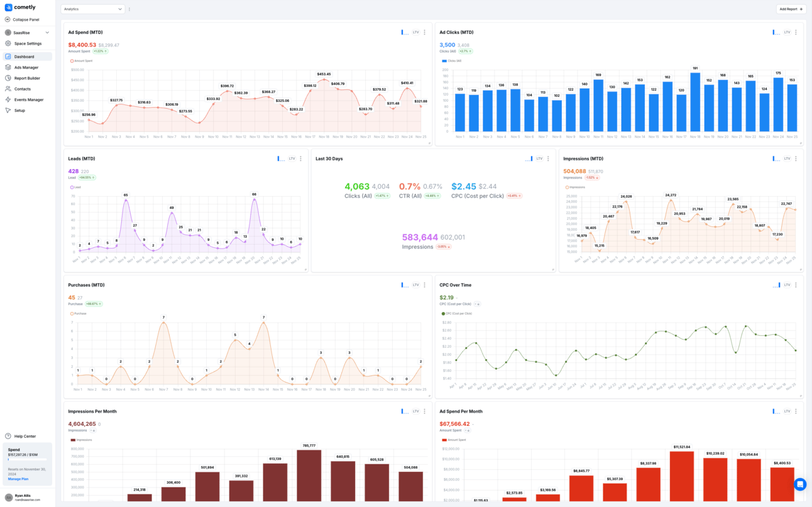
Task: Click the Cometly logo icon
Action: tap(8, 8)
